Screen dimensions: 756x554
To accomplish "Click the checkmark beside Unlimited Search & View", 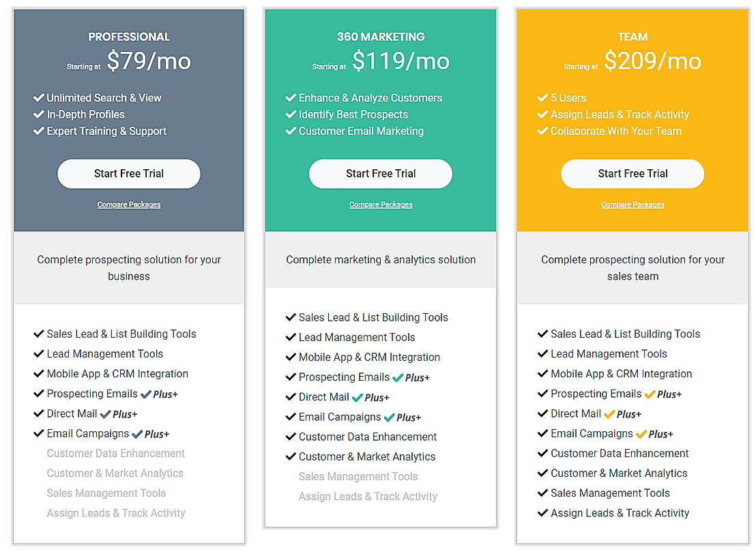I will pyautogui.click(x=39, y=98).
